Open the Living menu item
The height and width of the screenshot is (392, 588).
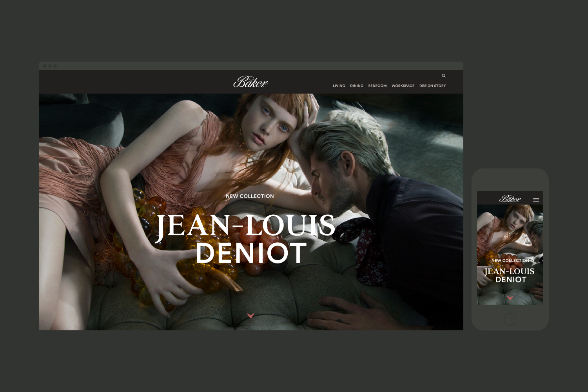click(339, 86)
